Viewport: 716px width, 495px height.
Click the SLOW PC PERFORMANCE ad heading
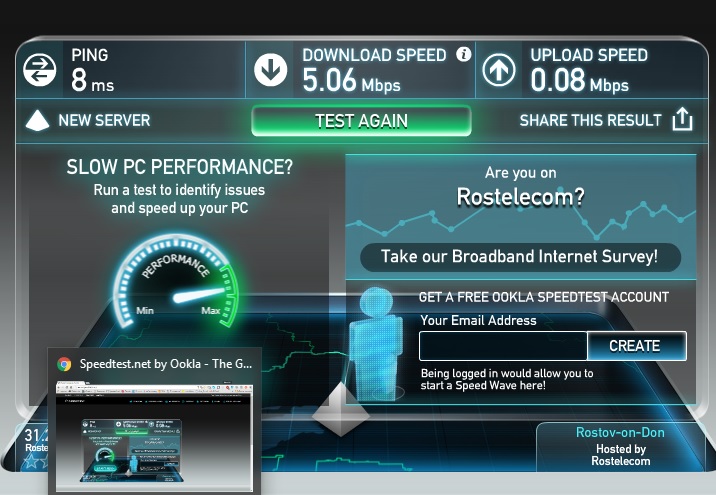pyautogui.click(x=179, y=167)
